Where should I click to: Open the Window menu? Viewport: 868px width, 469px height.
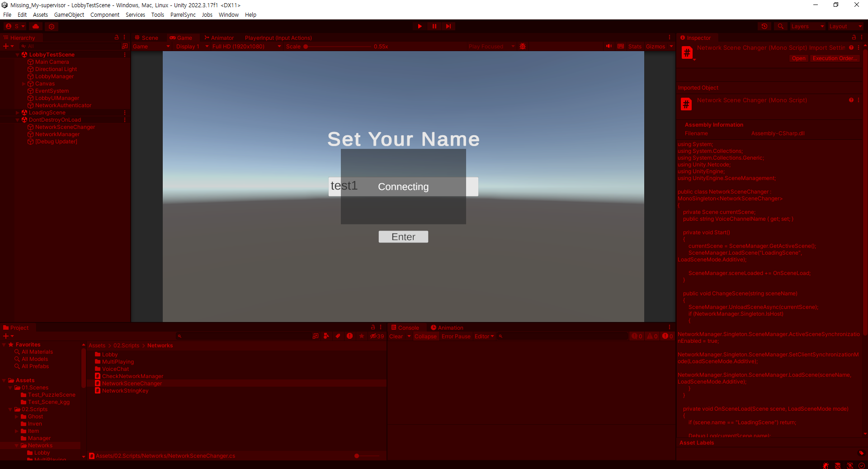click(x=229, y=14)
